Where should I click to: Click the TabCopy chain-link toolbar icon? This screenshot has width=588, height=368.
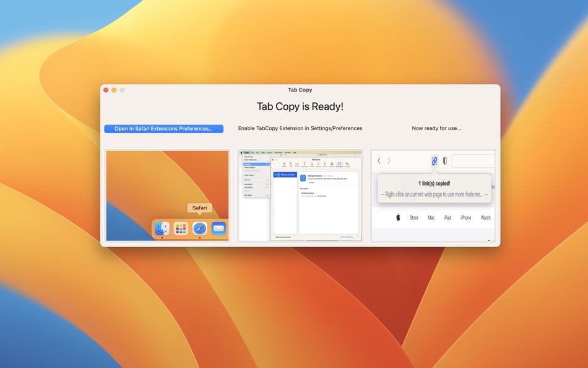point(435,160)
